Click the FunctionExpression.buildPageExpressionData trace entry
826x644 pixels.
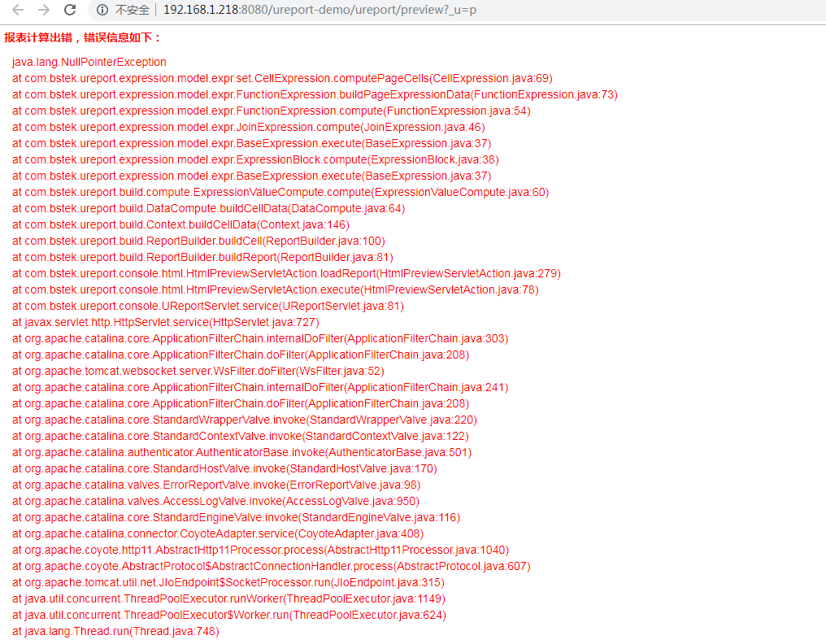315,94
